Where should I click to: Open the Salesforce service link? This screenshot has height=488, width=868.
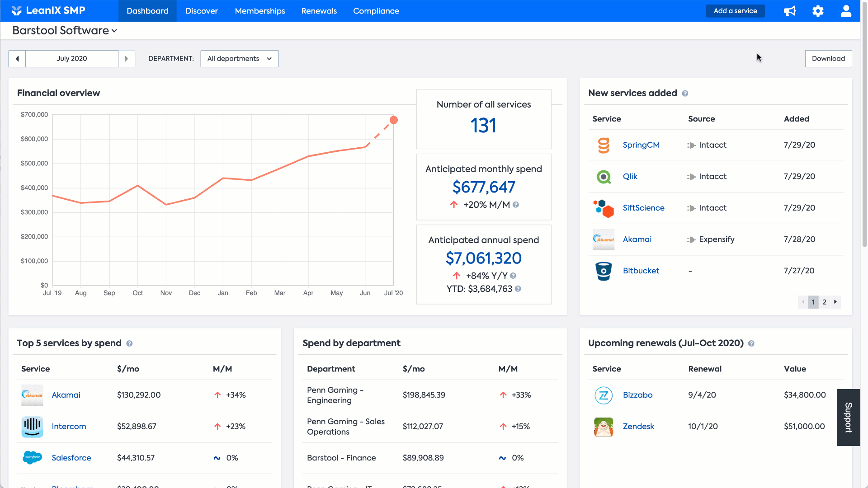tap(71, 458)
